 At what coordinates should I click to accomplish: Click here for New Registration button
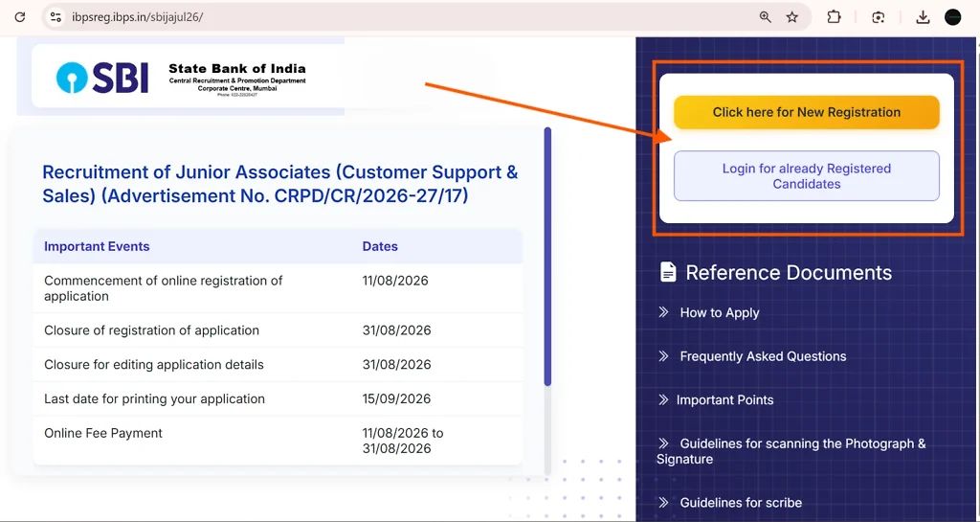(806, 112)
